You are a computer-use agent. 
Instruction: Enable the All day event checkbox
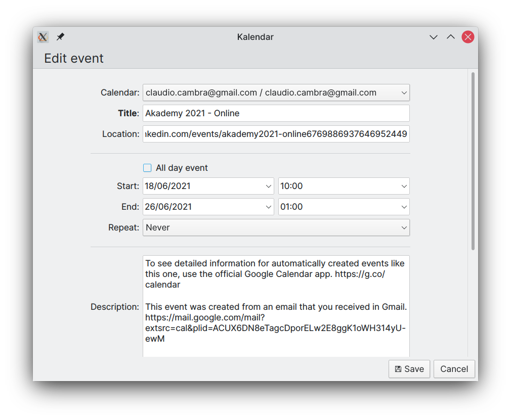click(x=147, y=168)
